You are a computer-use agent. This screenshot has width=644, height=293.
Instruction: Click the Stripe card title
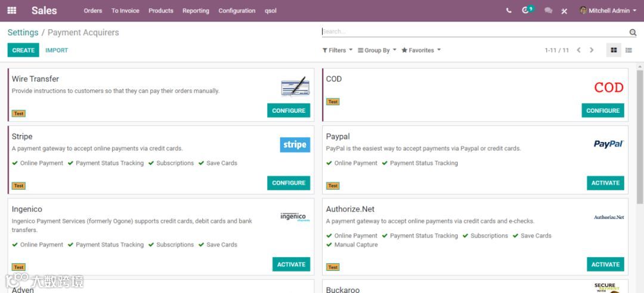click(22, 137)
